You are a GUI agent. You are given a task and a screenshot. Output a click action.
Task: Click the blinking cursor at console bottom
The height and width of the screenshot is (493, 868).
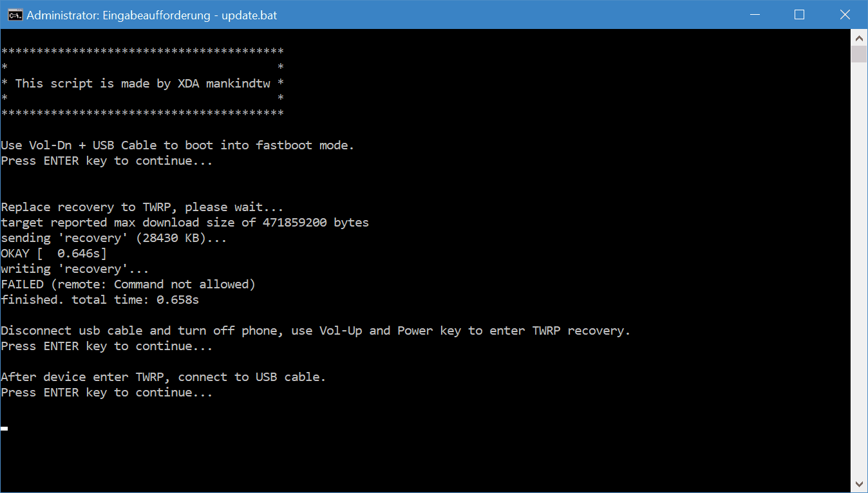pyautogui.click(x=4, y=428)
